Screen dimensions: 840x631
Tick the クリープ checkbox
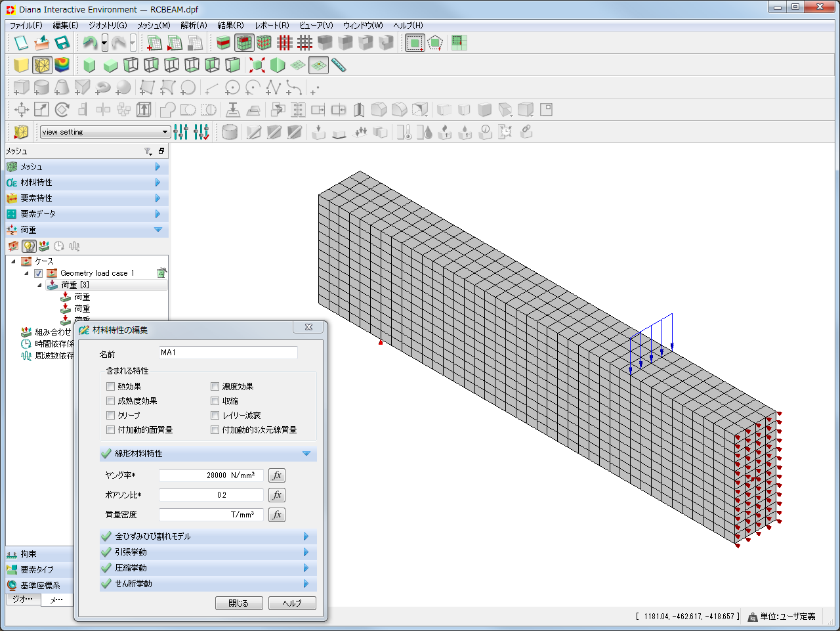pyautogui.click(x=111, y=416)
